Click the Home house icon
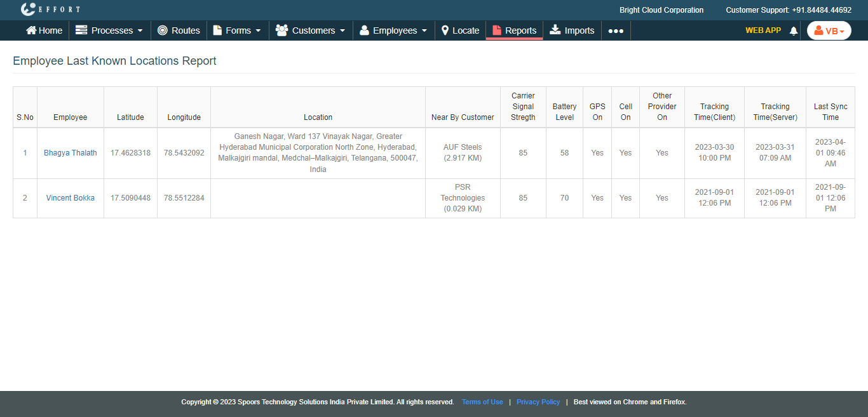This screenshot has height=417, width=868. [x=31, y=30]
